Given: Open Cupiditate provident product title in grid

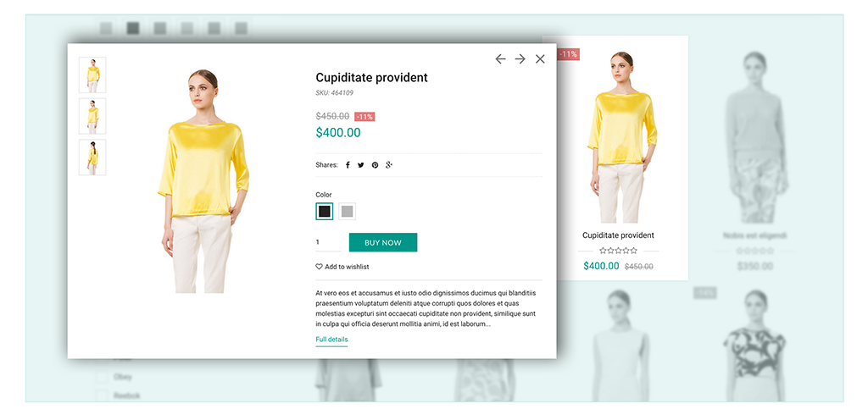Looking at the screenshot, I should coord(618,235).
